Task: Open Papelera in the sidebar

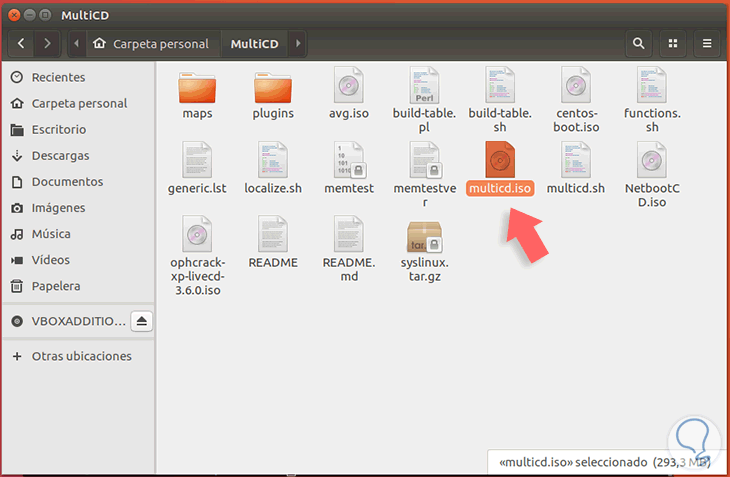Action: tap(78, 286)
